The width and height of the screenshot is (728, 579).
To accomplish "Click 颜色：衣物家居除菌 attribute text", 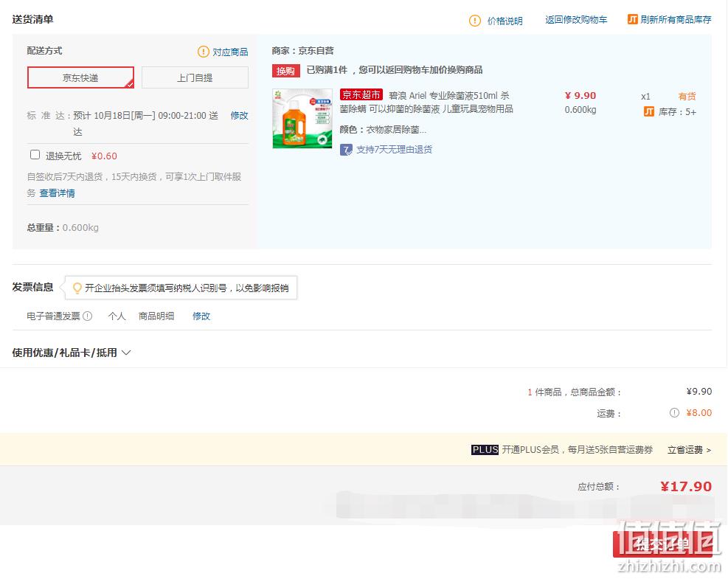I will click(x=383, y=130).
